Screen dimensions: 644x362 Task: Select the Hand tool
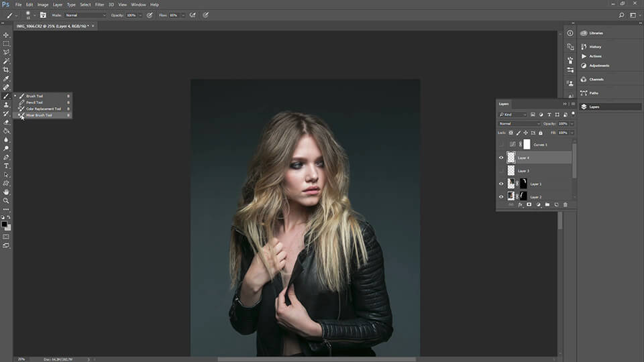(x=6, y=192)
